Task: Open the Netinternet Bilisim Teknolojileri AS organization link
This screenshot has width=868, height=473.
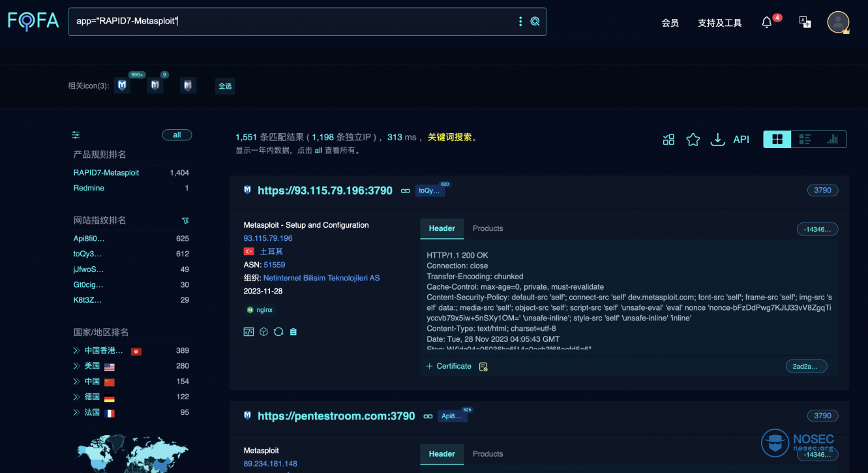Action: point(322,278)
